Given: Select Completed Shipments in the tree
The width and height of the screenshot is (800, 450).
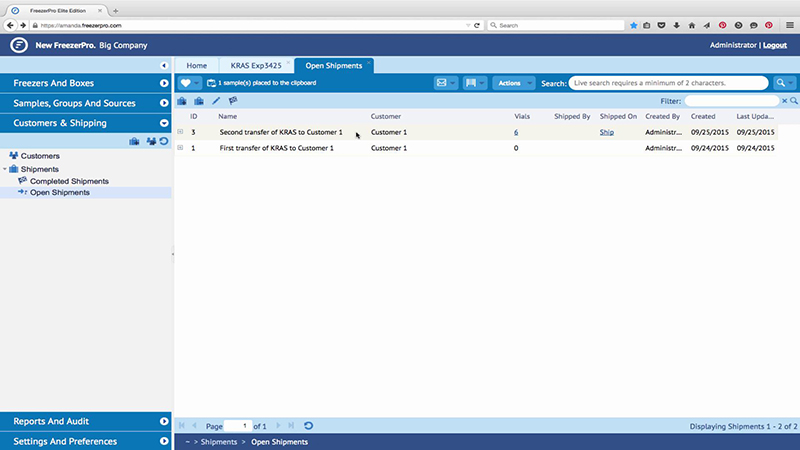Looking at the screenshot, I should pos(69,181).
